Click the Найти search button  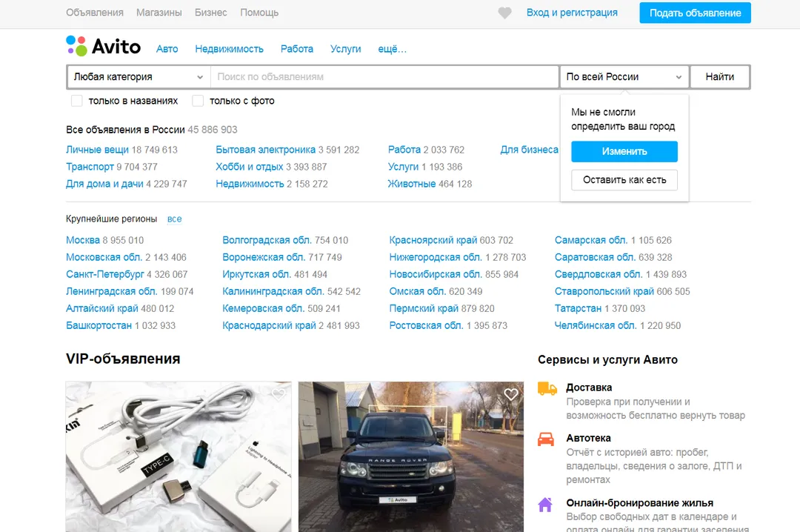pos(720,76)
